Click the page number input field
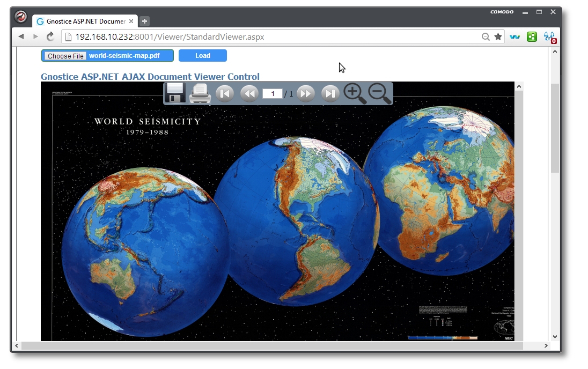The image size is (588, 369). [x=272, y=94]
